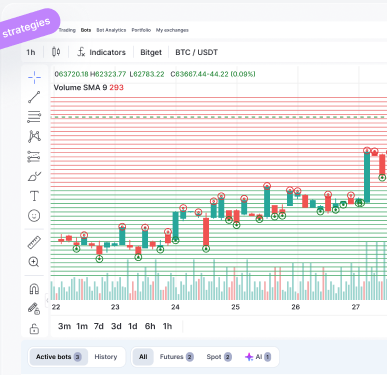
Task: Open the BTC / USDT pair selector
Action: [x=196, y=52]
